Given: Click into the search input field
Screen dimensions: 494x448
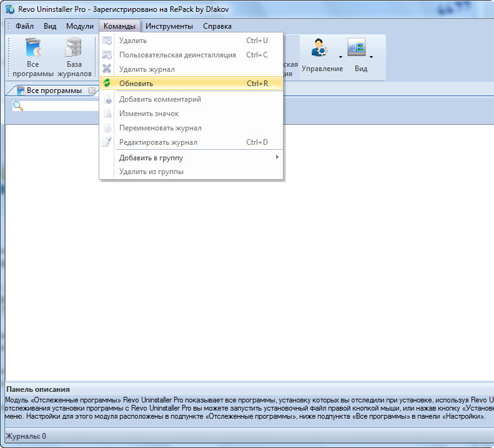Looking at the screenshot, I should (59, 107).
